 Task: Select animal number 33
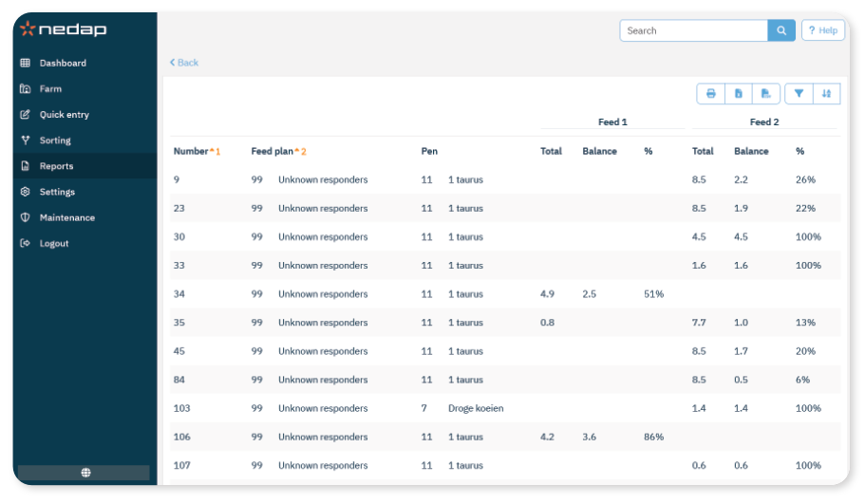pyautogui.click(x=179, y=265)
